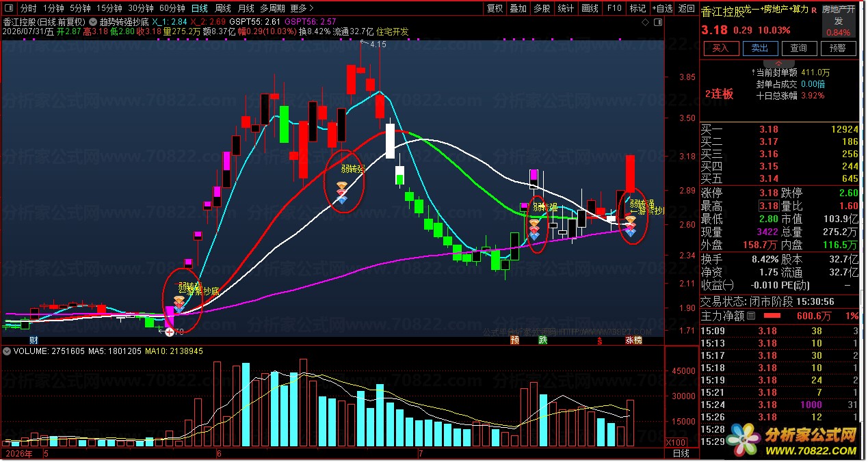
Task: Select the 15分钟 period
Action: [x=109, y=9]
